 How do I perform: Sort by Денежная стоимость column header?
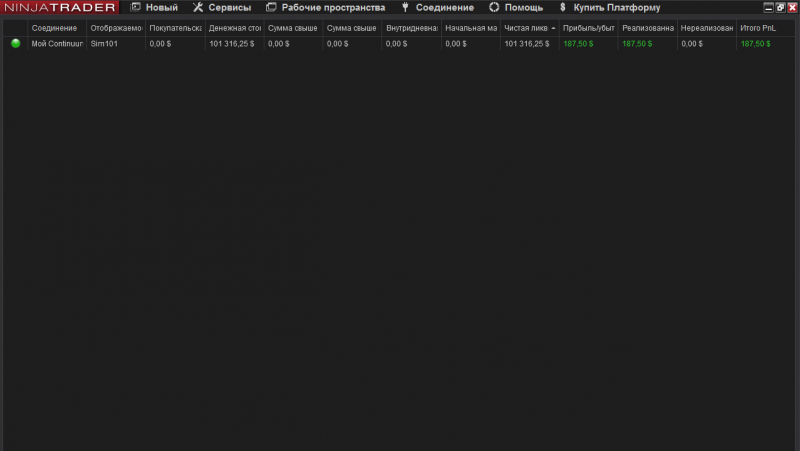tap(234, 28)
